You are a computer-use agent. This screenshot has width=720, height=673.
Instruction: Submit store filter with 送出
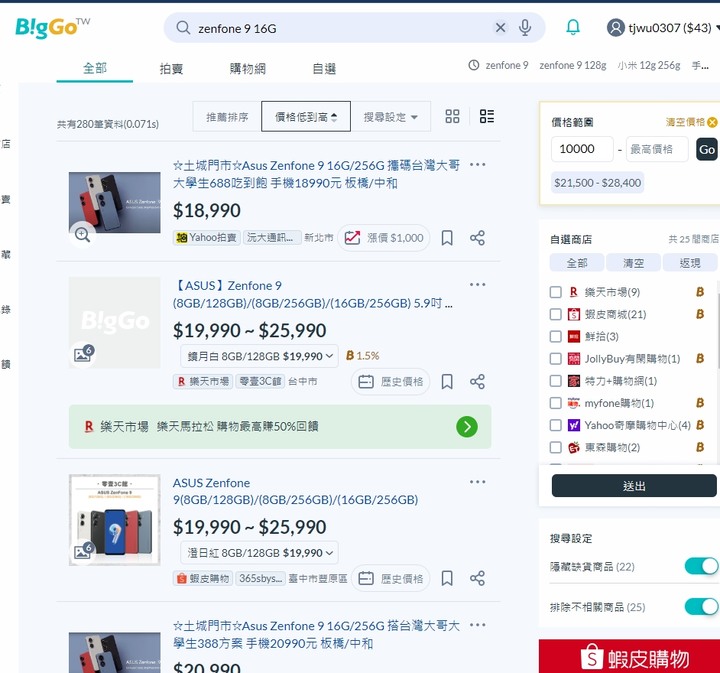tap(634, 486)
